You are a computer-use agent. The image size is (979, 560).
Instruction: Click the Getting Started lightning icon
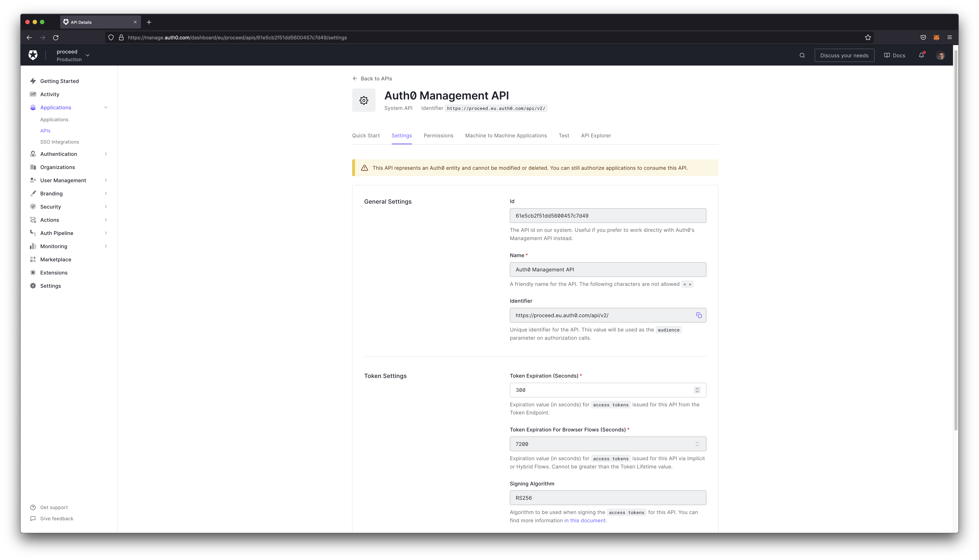33,81
